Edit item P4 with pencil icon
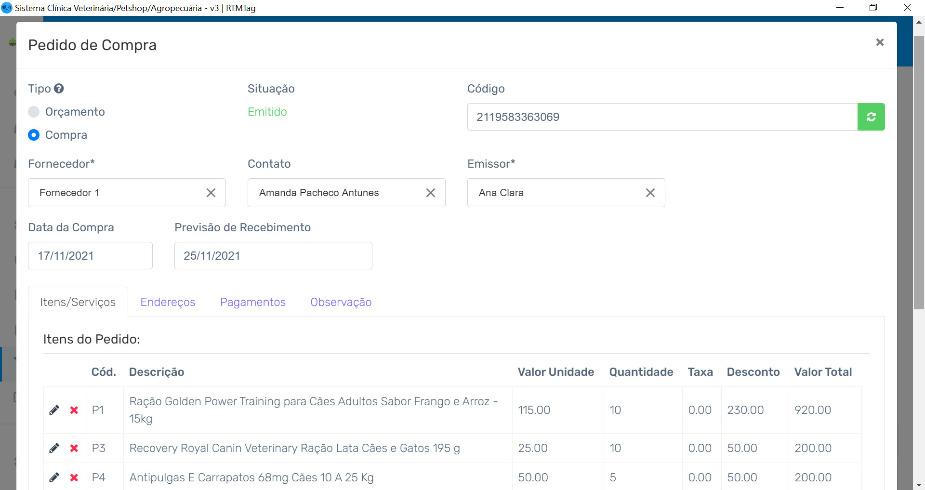 (x=54, y=477)
